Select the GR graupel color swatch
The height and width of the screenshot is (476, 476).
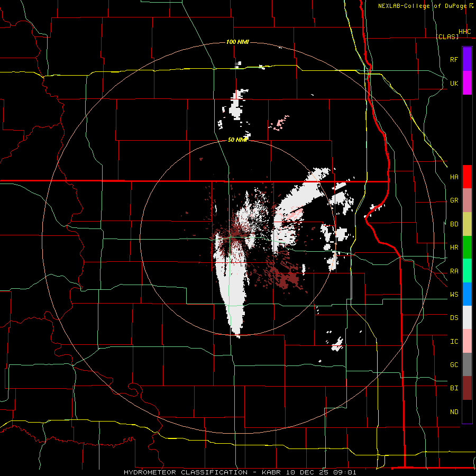467,200
